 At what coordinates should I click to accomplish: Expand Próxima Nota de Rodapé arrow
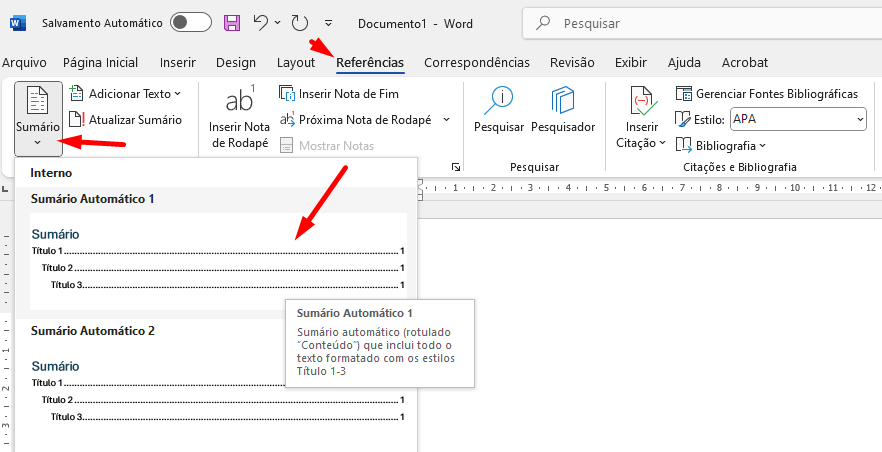pyautogui.click(x=446, y=120)
